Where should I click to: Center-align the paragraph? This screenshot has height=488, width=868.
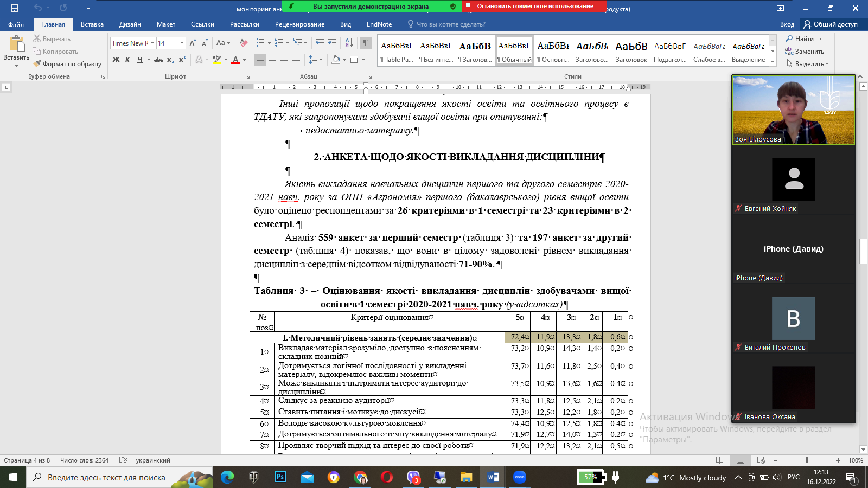272,60
